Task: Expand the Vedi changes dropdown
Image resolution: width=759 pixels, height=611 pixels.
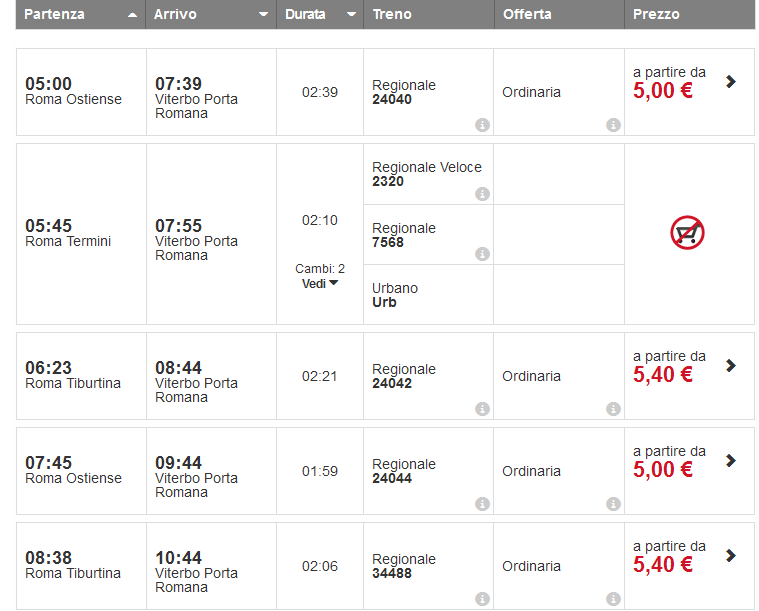Action: tap(320, 283)
